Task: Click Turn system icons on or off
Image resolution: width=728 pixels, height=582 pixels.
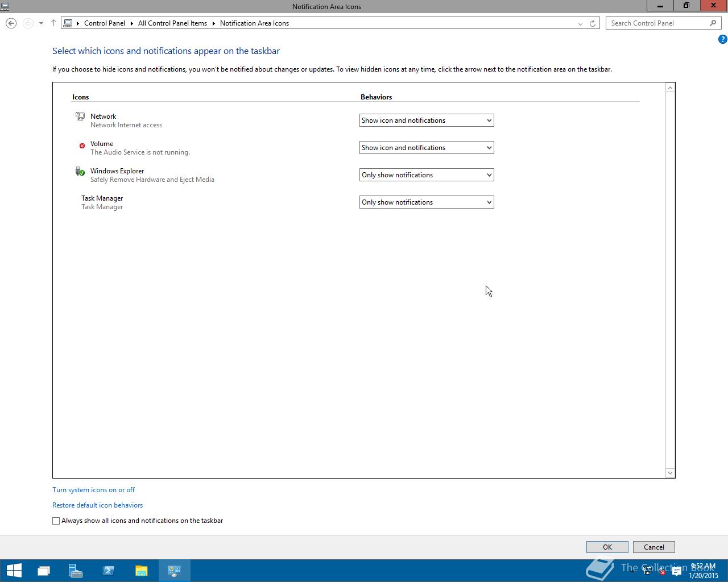Action: pos(93,490)
